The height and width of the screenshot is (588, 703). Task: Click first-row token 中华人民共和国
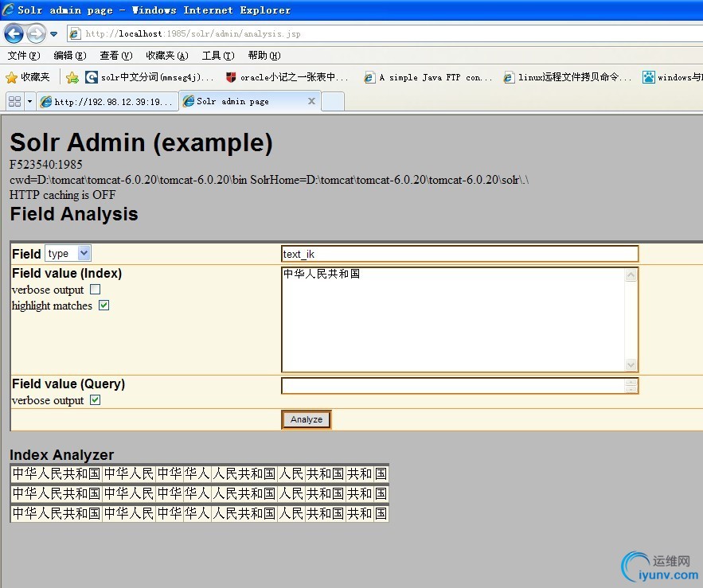click(57, 473)
